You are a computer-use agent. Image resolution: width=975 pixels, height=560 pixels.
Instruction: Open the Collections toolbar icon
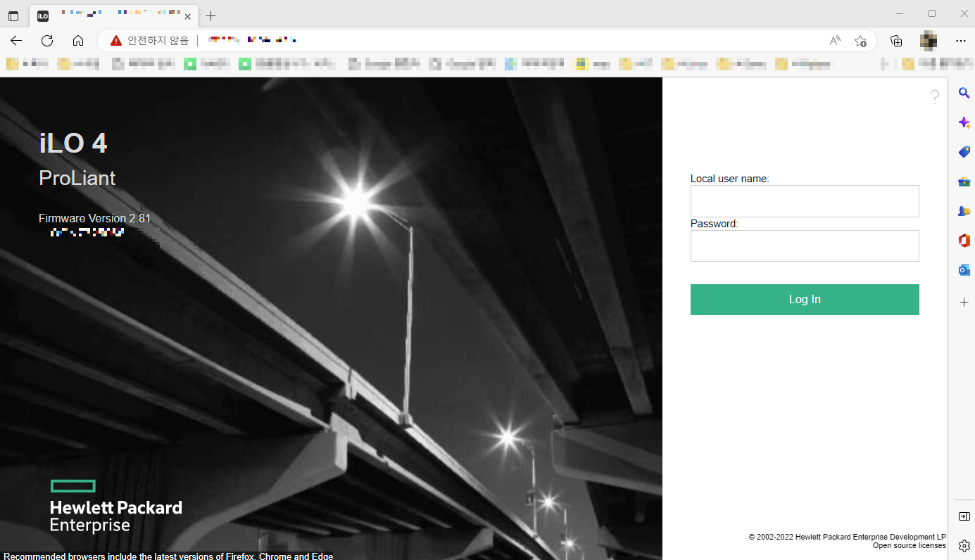(896, 41)
